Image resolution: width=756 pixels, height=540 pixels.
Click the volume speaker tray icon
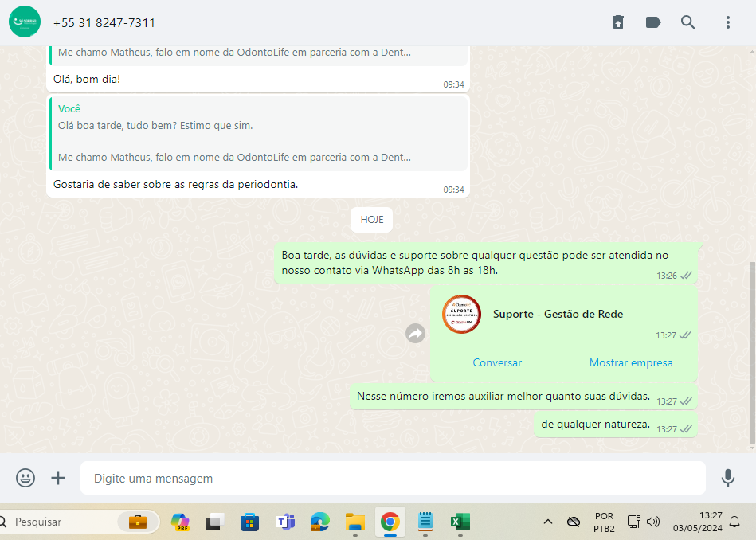[x=652, y=522]
